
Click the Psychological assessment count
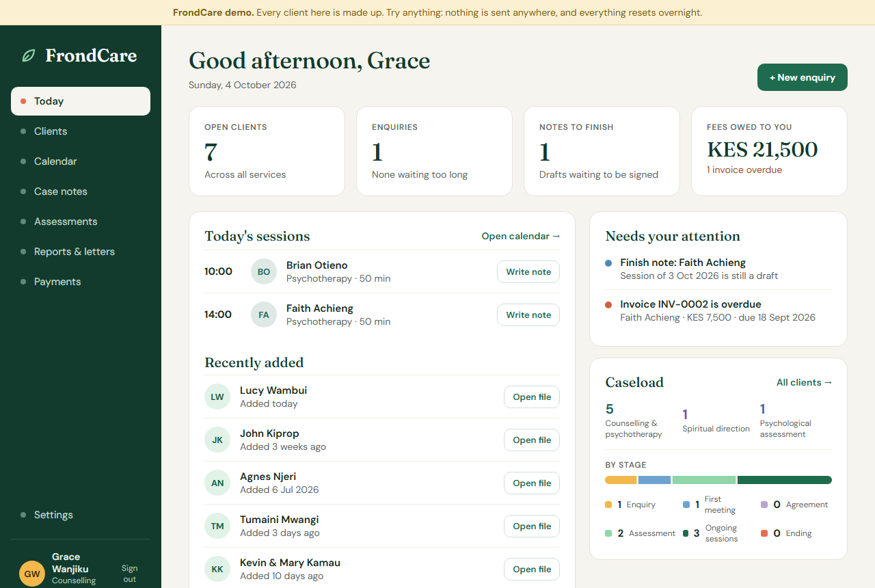pos(763,409)
